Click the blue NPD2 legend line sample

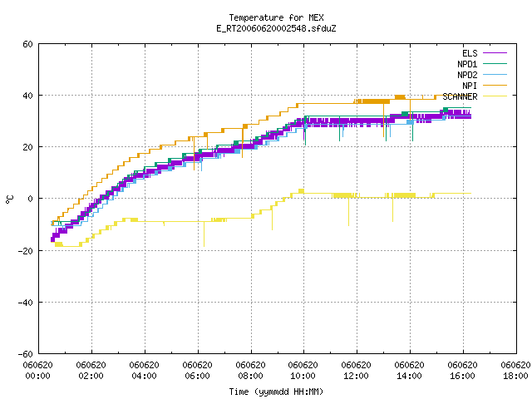click(x=495, y=75)
